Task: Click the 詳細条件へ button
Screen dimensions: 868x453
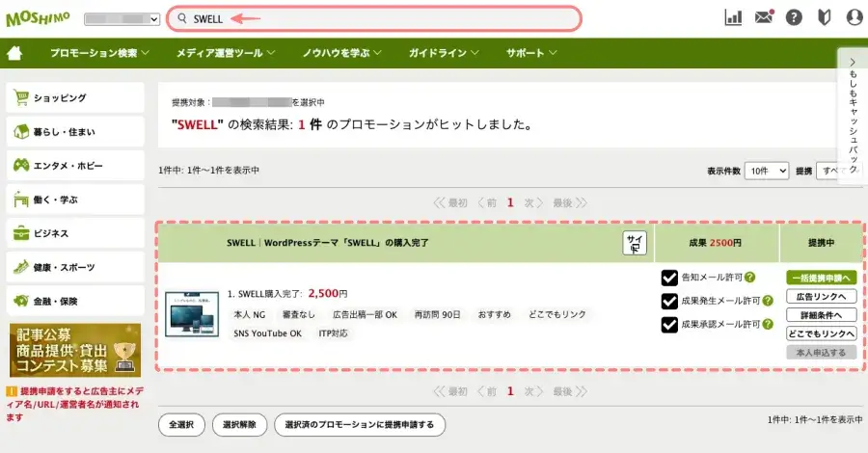Action: pyautogui.click(x=822, y=315)
